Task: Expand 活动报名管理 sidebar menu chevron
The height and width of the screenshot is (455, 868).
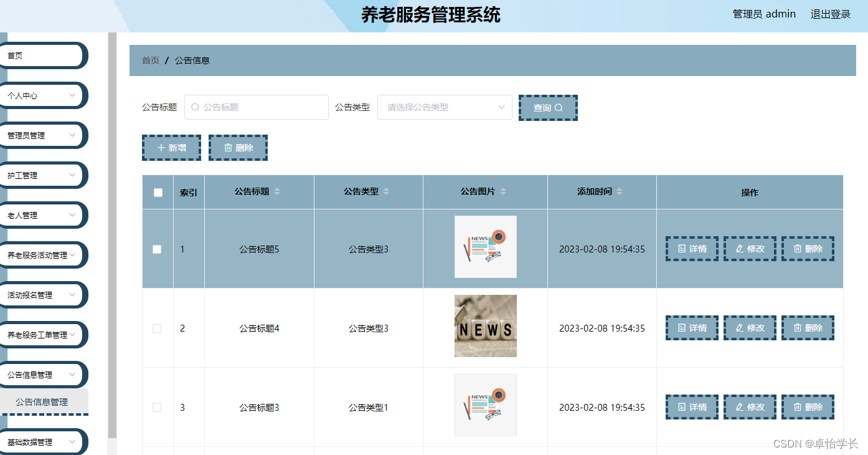Action: [x=72, y=295]
